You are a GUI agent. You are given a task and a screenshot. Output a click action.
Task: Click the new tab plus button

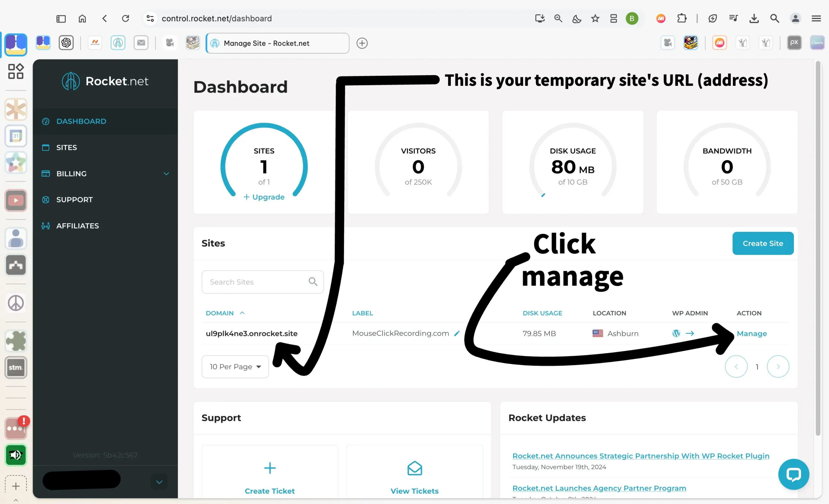click(x=362, y=43)
